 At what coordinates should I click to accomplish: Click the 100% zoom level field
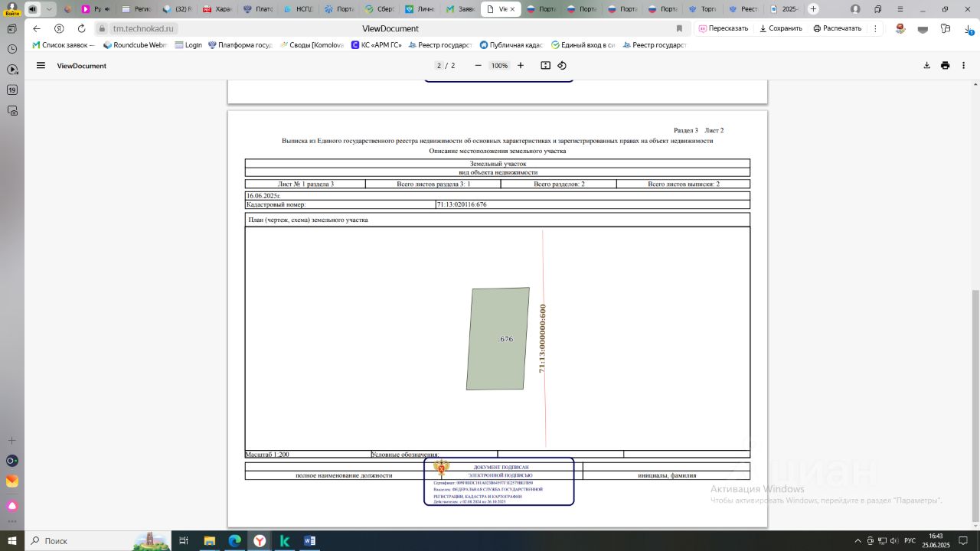(x=499, y=66)
